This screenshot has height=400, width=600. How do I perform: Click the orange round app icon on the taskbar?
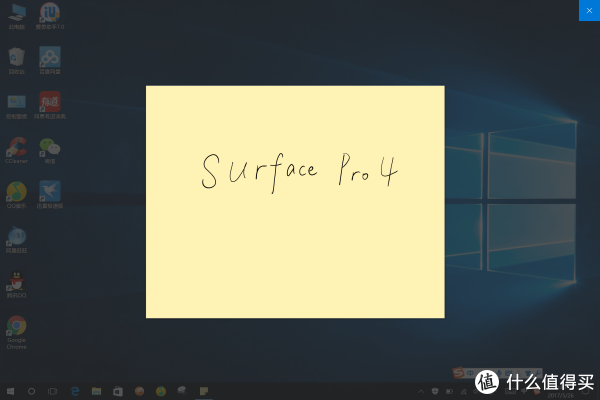[139, 391]
